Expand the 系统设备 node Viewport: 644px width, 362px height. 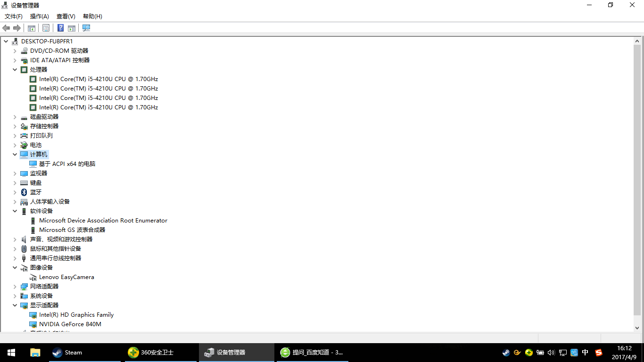15,296
